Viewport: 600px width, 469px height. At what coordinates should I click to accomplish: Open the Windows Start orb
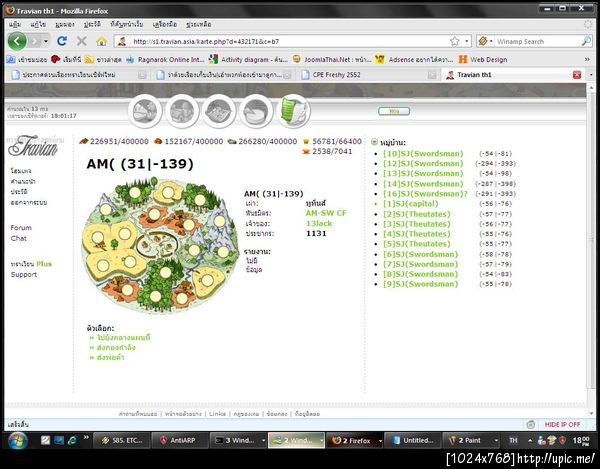pos(17,441)
